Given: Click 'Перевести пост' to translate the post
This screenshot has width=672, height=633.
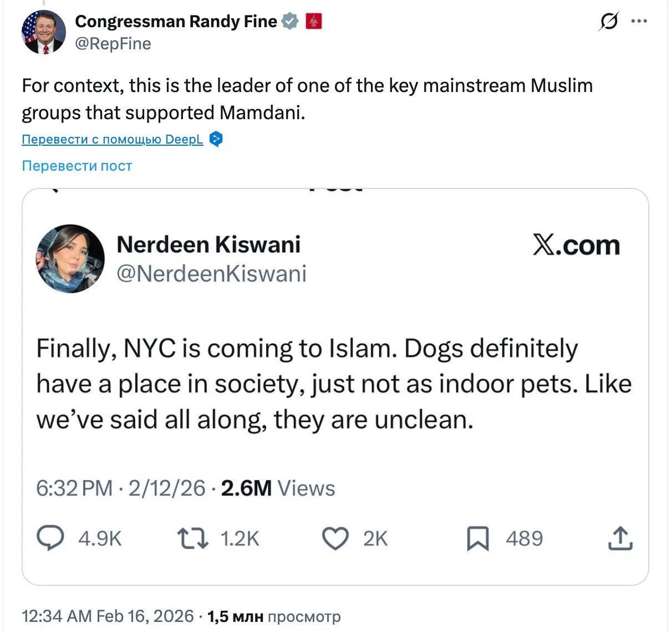Looking at the screenshot, I should point(77,166).
